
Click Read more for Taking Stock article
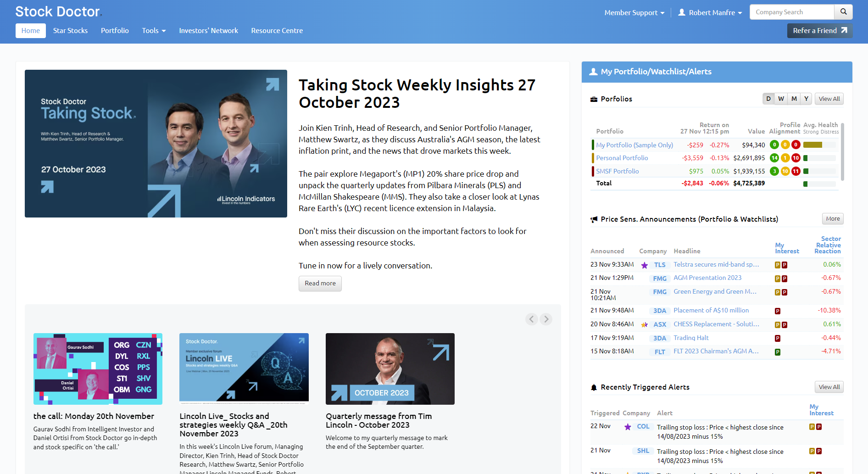(x=320, y=283)
